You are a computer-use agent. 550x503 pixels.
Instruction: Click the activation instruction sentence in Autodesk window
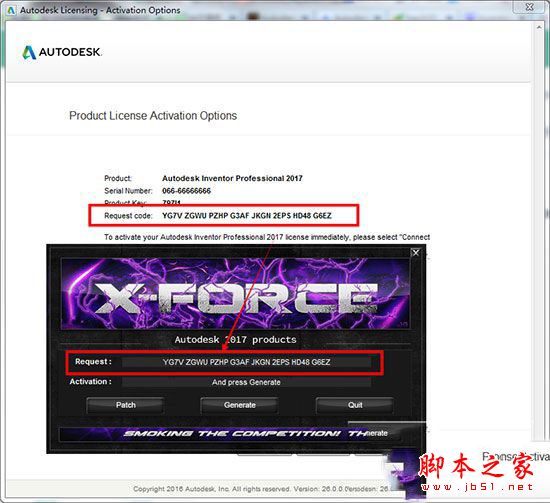coord(267,237)
